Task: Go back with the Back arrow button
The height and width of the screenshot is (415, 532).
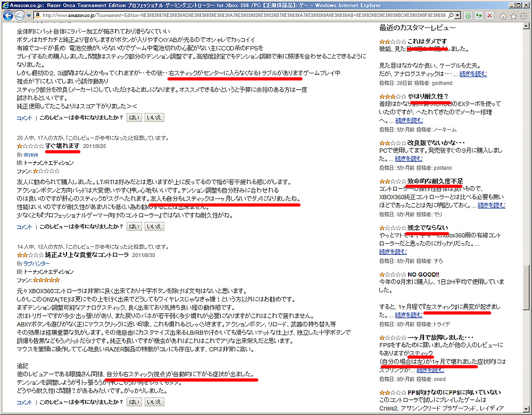Action: (x=8, y=15)
